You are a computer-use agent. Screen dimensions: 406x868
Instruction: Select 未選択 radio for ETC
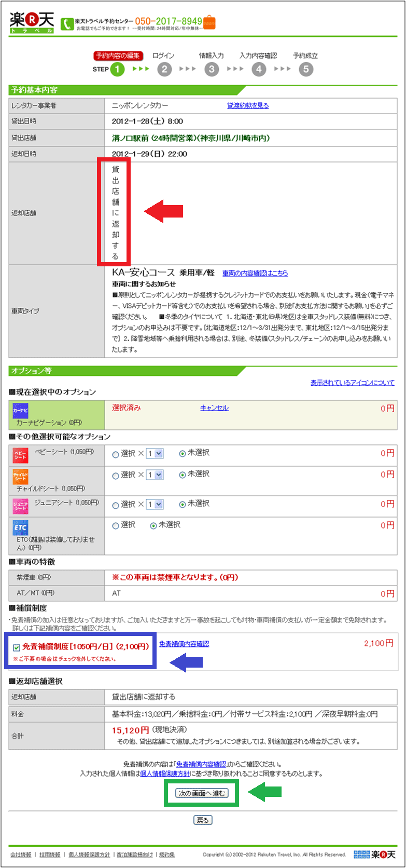click(x=153, y=525)
